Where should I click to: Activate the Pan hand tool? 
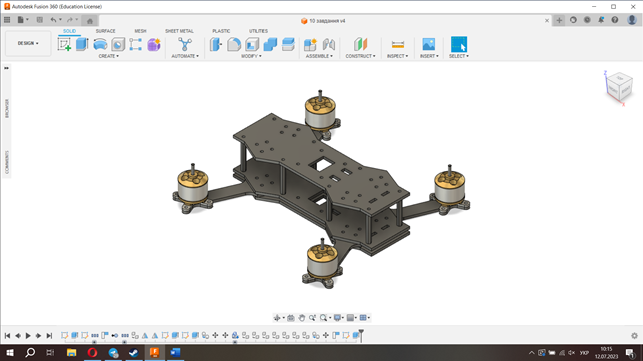point(301,318)
